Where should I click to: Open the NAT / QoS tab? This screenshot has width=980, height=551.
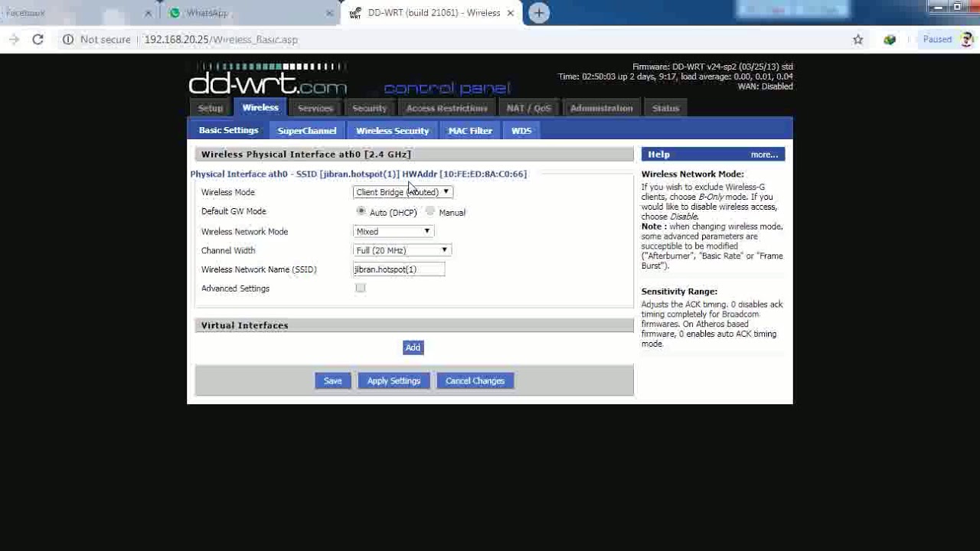(529, 108)
